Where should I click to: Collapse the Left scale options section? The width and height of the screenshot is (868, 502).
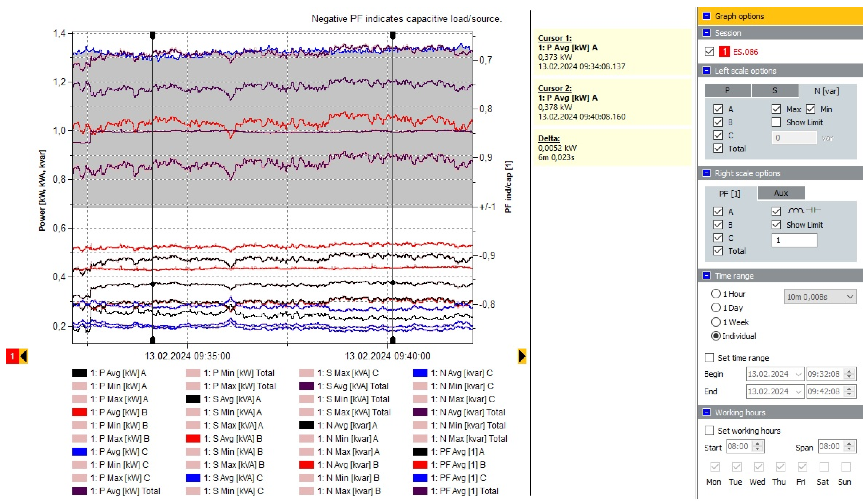click(x=707, y=71)
